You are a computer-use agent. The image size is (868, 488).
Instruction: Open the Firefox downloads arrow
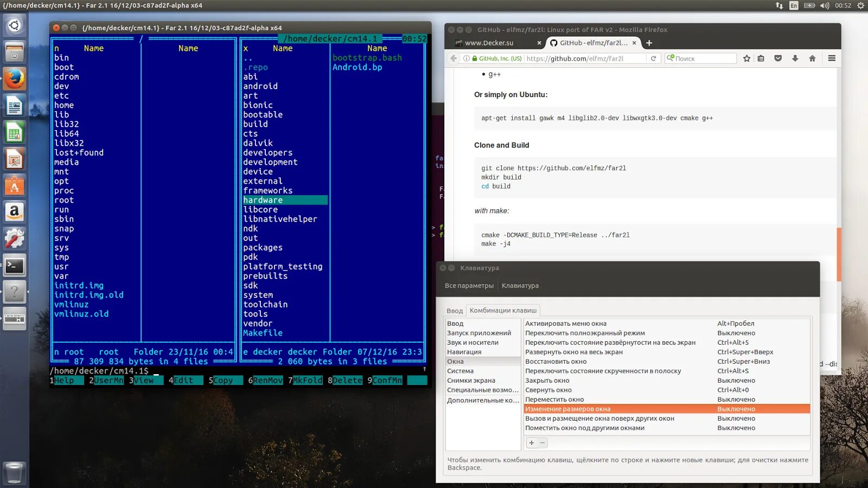pos(795,59)
